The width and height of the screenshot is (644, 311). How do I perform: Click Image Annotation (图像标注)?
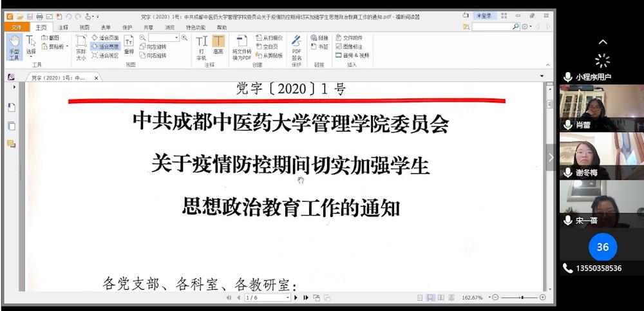click(x=349, y=46)
